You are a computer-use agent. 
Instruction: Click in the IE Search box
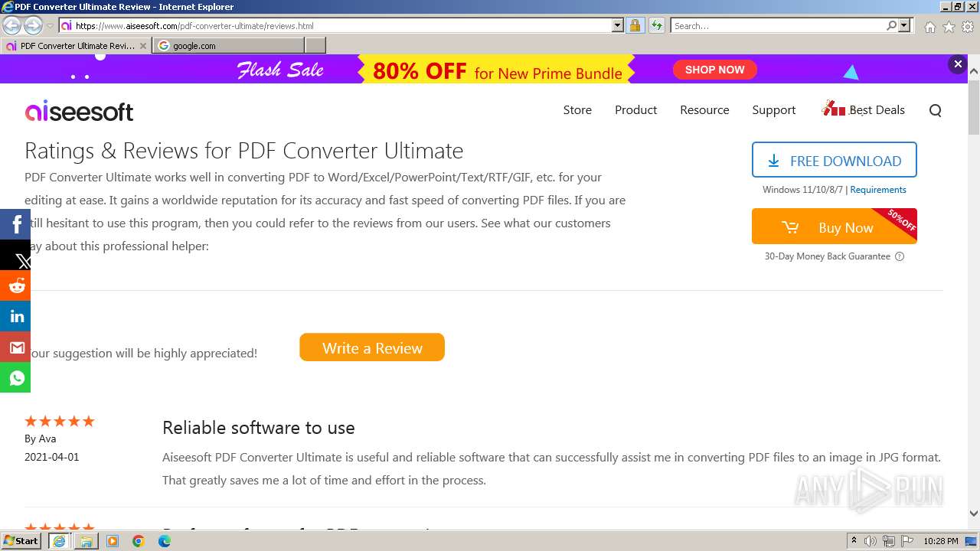pyautogui.click(x=778, y=25)
